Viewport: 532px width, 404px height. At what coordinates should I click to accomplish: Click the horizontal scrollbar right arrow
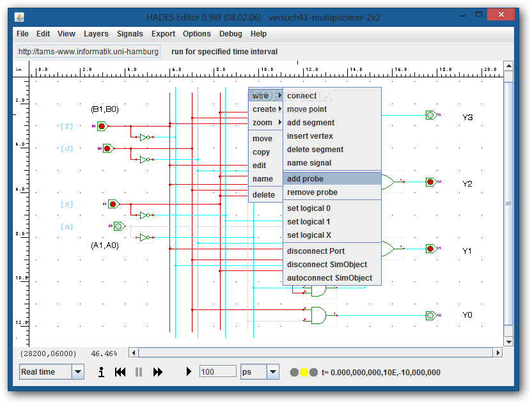(x=497, y=353)
